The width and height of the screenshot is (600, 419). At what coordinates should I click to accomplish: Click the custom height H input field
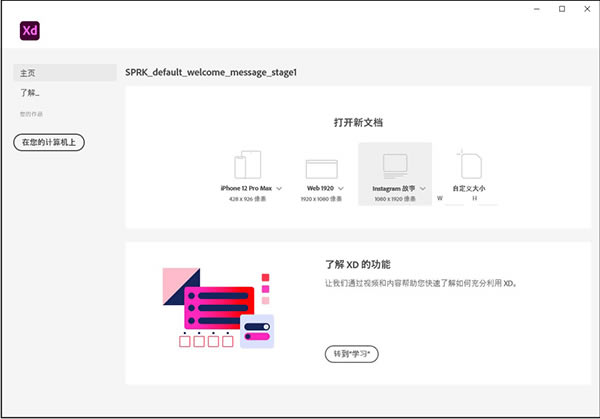point(488,199)
